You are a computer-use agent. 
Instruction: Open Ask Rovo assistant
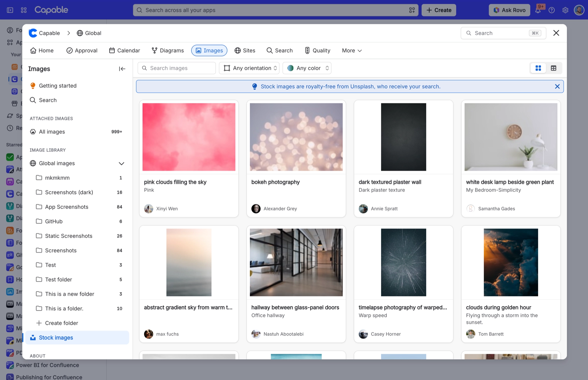point(510,10)
